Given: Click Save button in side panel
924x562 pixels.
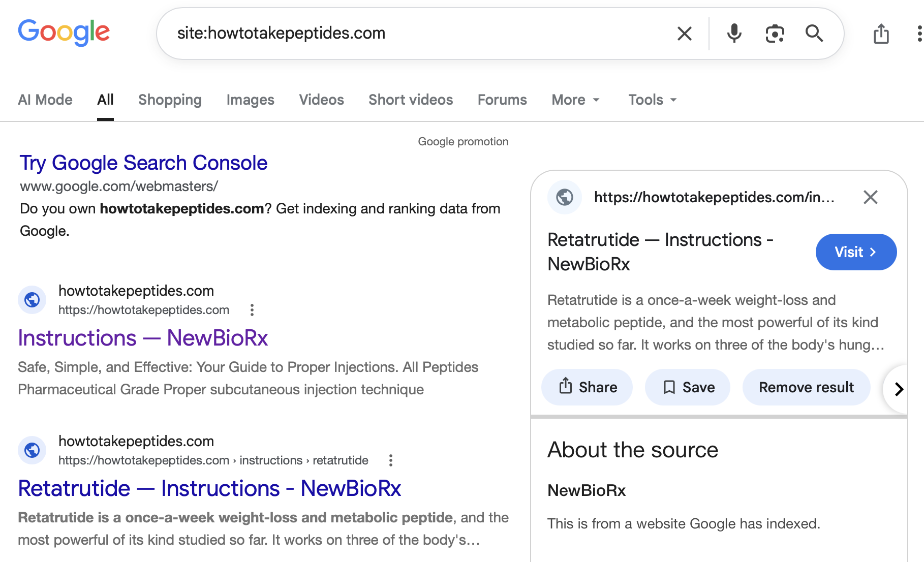Looking at the screenshot, I should [688, 387].
